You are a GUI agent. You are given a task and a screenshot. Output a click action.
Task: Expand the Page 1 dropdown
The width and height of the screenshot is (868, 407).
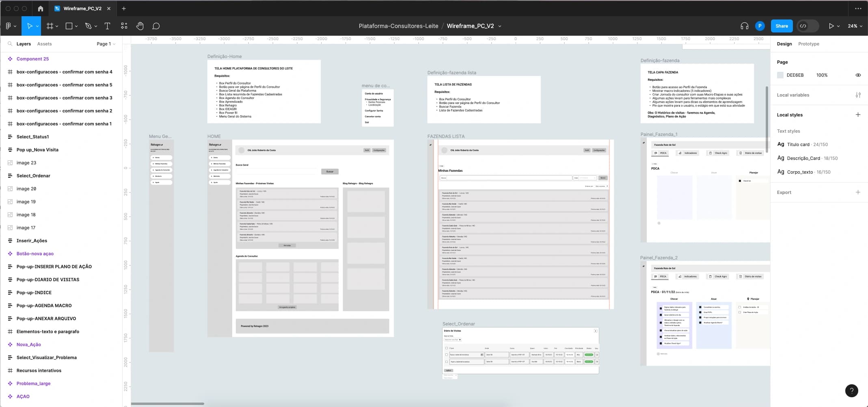[106, 44]
